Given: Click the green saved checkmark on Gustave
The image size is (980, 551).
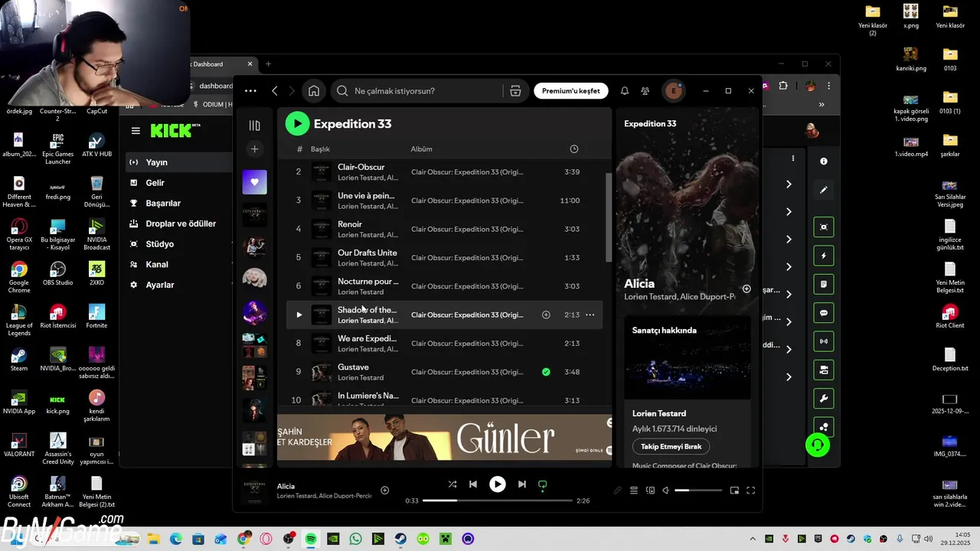Looking at the screenshot, I should (x=546, y=372).
